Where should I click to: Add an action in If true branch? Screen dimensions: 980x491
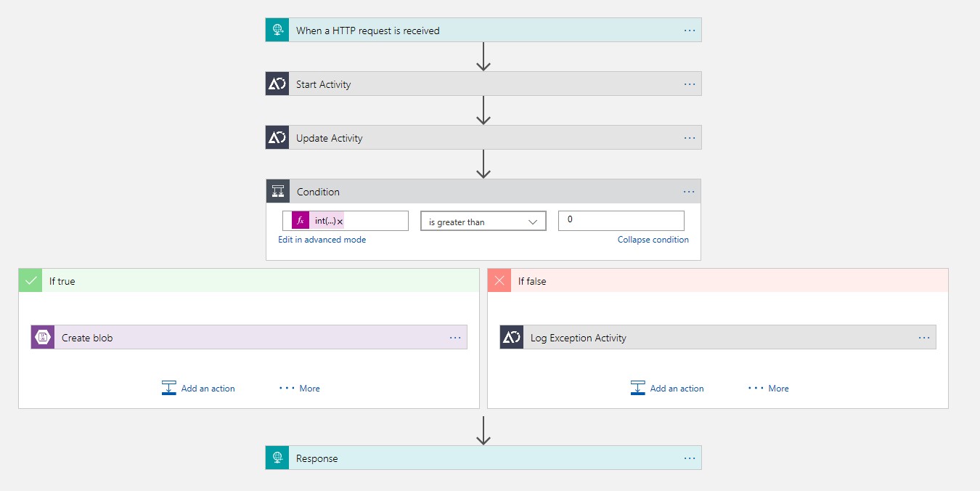(199, 389)
